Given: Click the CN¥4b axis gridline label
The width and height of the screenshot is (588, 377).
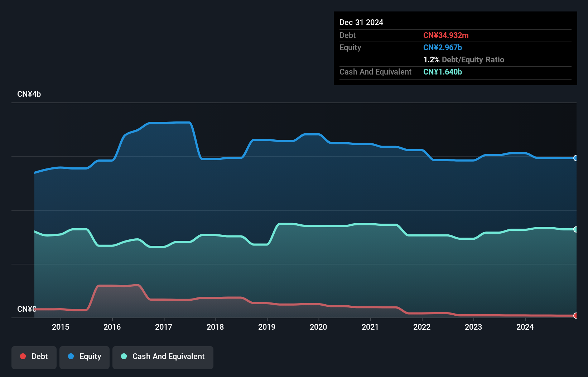Looking at the screenshot, I should (29, 94).
